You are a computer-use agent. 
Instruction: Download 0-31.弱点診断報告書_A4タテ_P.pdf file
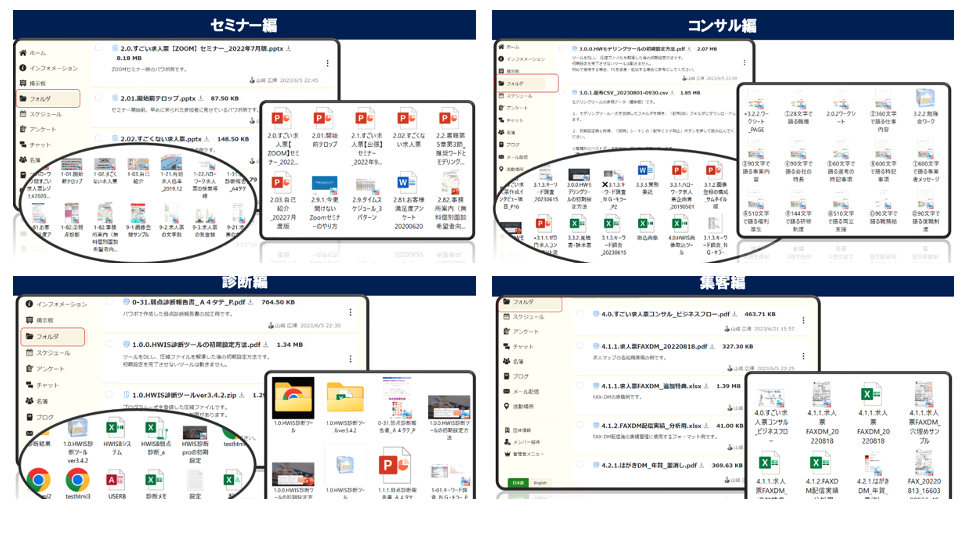[x=250, y=302]
